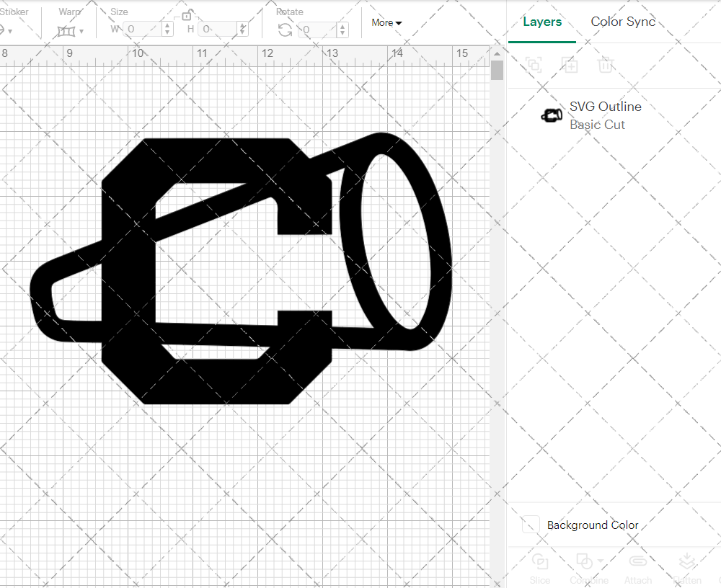Expand the Combine dropdown arrow

point(600,561)
